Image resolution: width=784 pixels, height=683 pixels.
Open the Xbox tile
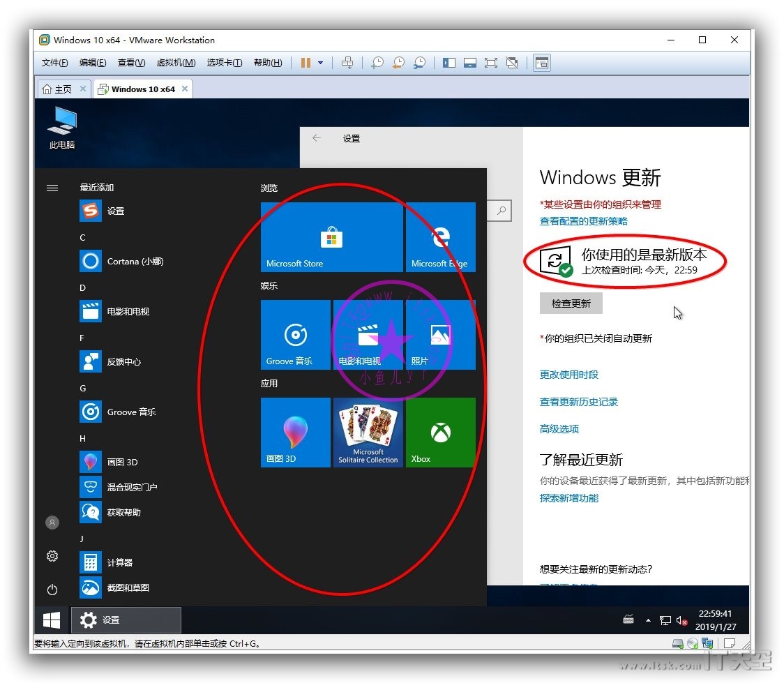click(441, 433)
